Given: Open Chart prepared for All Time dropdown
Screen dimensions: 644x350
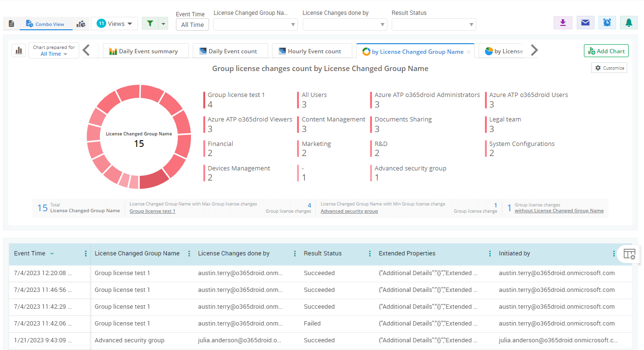Looking at the screenshot, I should click(54, 51).
